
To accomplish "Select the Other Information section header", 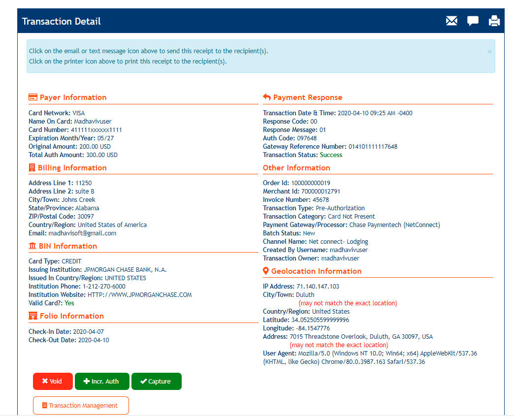I will pos(296,167).
